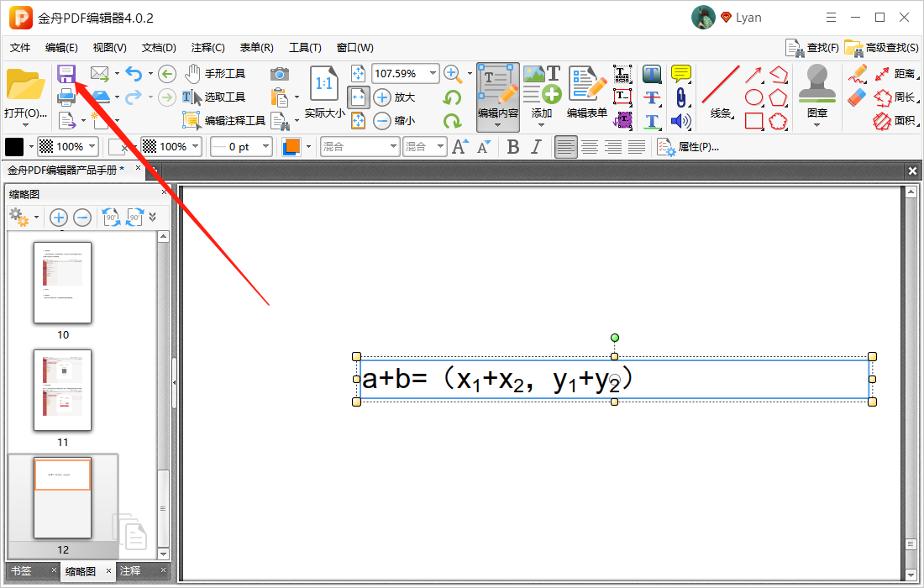Click the 高级查找(S) advanced search button
This screenshot has height=588, width=924.
[x=881, y=48]
